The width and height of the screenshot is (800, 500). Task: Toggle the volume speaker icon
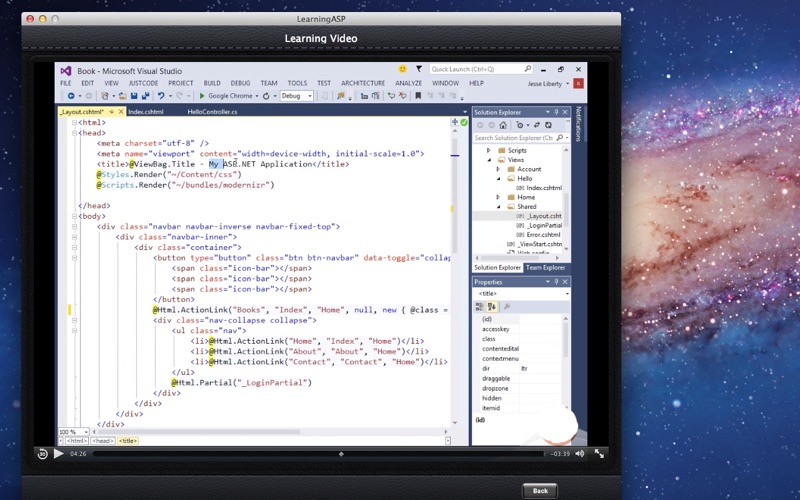click(580, 454)
